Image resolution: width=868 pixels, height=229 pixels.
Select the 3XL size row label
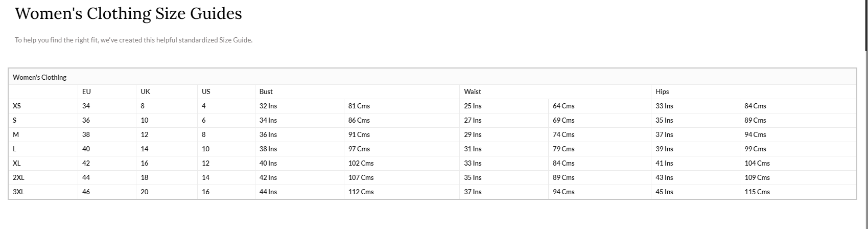[18, 192]
